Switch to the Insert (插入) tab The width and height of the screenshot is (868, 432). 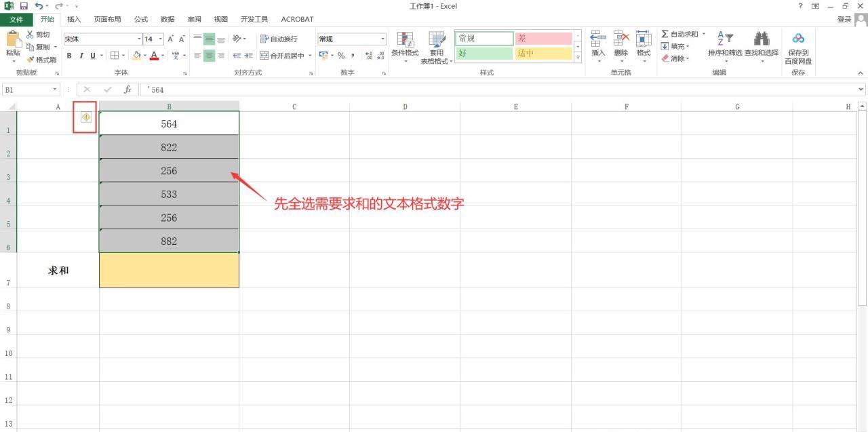tap(74, 19)
